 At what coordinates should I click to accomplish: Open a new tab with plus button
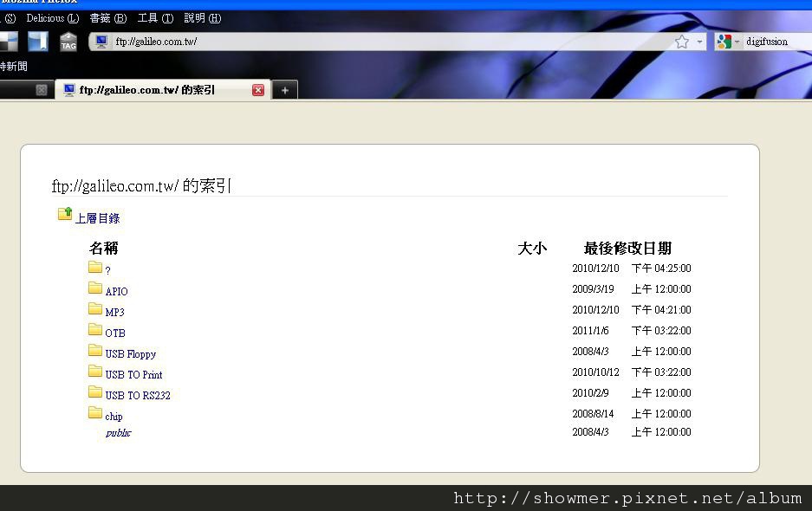coord(285,90)
